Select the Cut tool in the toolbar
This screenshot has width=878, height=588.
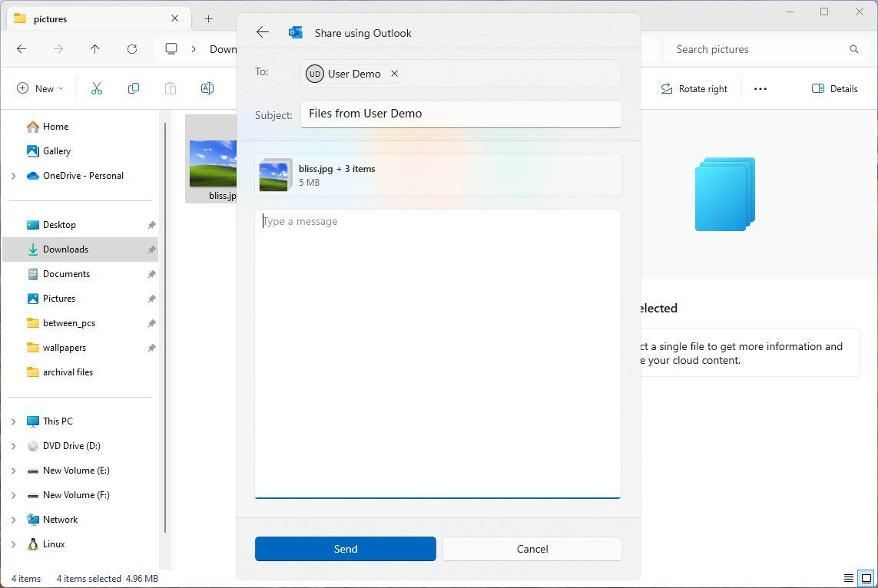97,88
